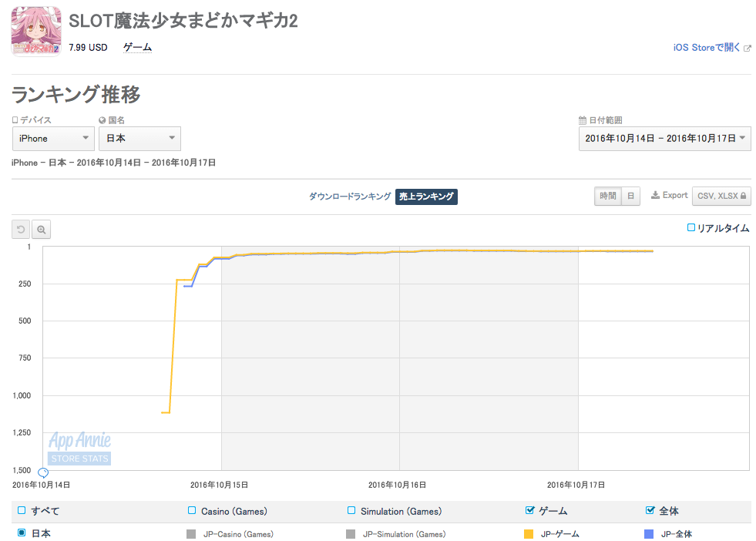The width and height of the screenshot is (756, 541).
Task: Click the globe icon next to 国名
Action: (102, 120)
